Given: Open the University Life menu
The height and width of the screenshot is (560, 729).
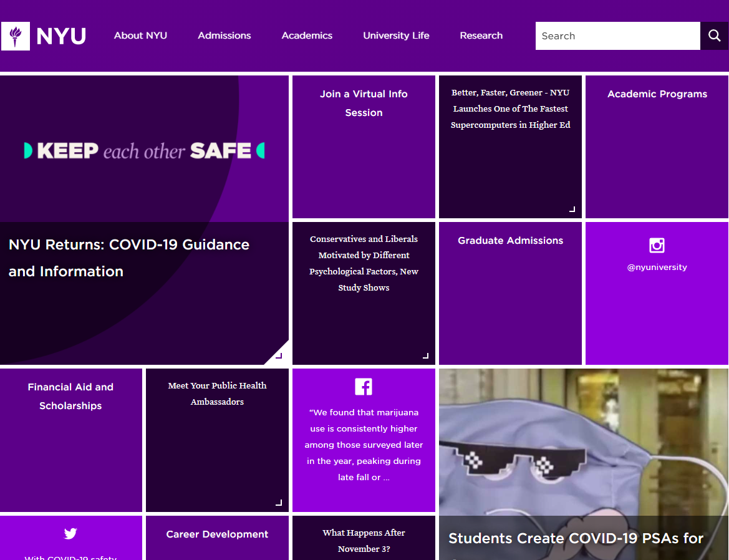Looking at the screenshot, I should (x=396, y=36).
